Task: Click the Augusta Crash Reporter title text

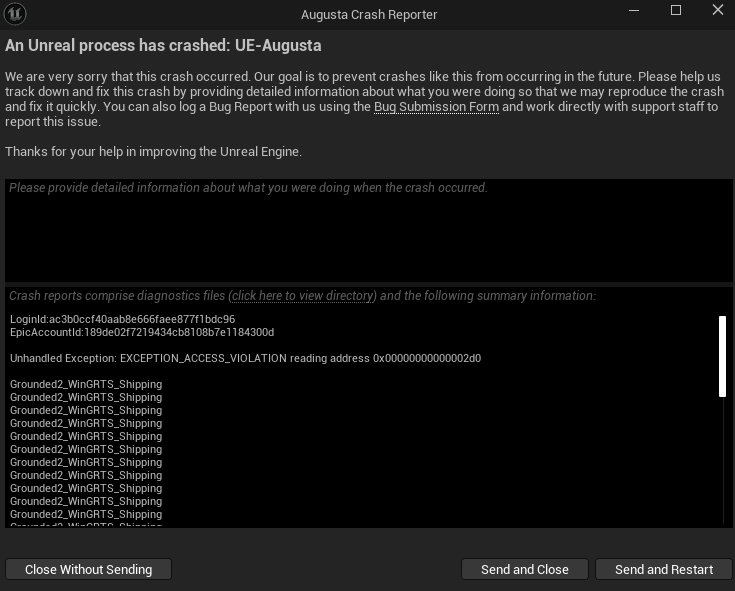Action: [369, 15]
